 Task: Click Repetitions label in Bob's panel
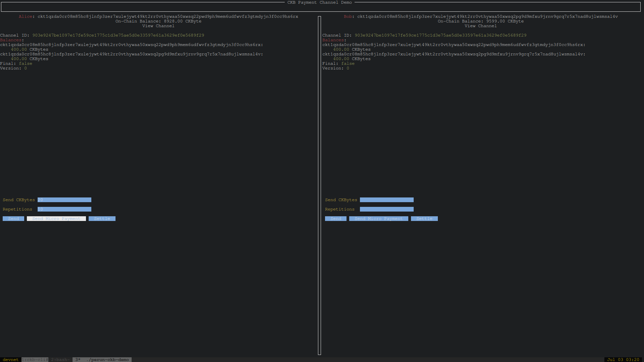340,209
